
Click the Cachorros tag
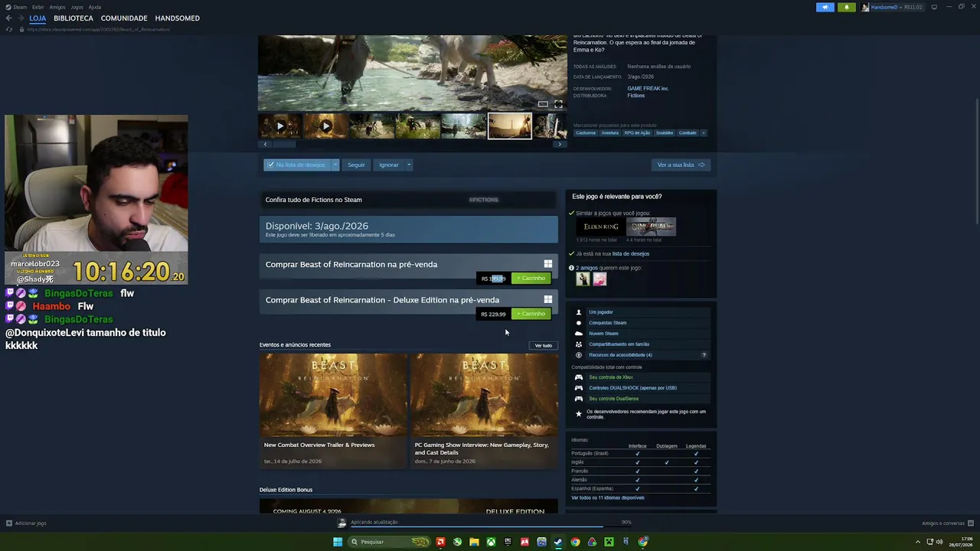[586, 133]
